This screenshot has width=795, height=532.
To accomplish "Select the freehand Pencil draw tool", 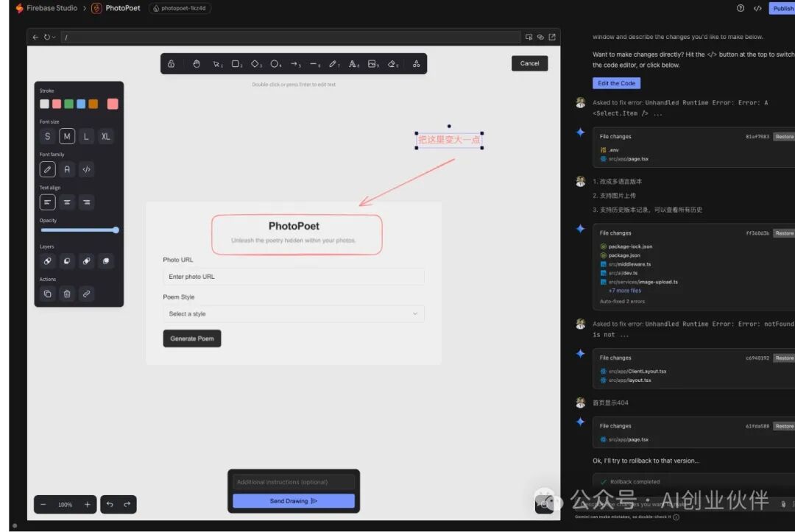I will coord(333,64).
